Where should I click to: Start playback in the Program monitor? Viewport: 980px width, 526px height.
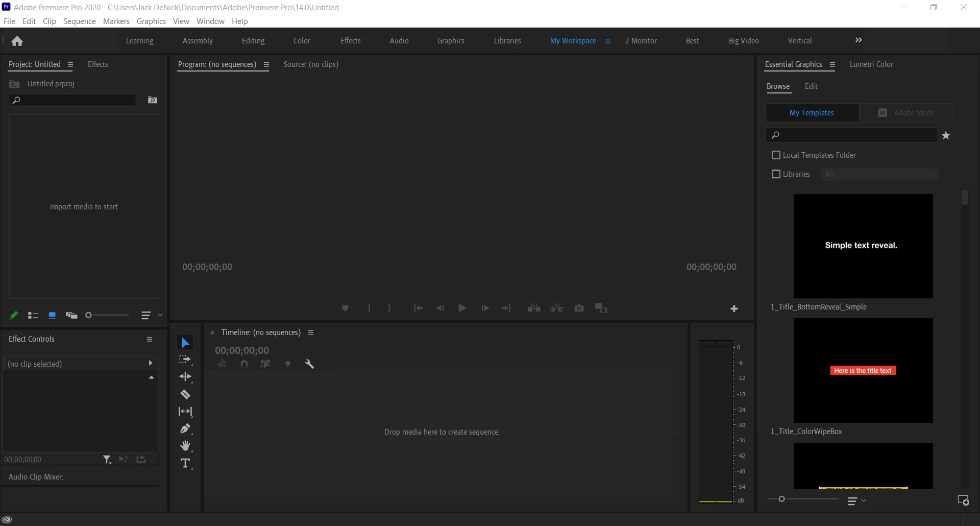462,308
